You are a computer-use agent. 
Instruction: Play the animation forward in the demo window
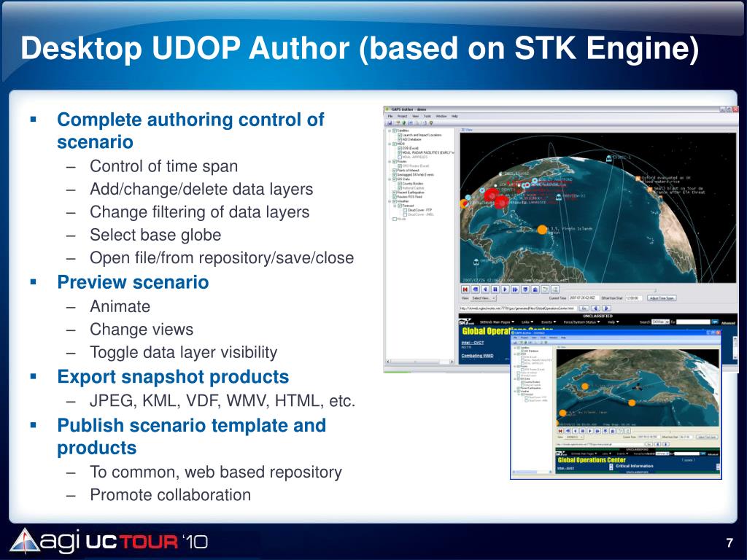coord(505,289)
